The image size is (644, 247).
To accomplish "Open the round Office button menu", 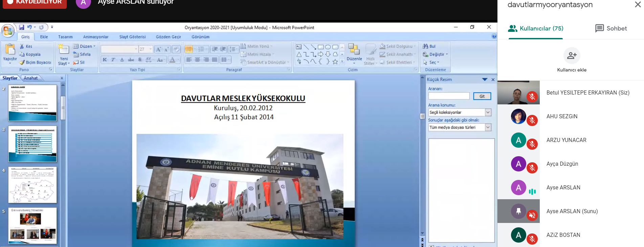I will (x=7, y=31).
